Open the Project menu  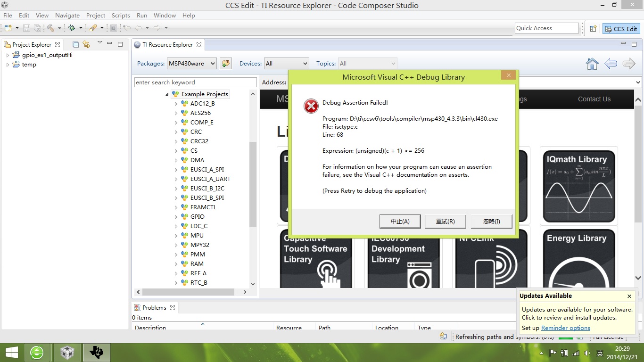click(x=96, y=15)
